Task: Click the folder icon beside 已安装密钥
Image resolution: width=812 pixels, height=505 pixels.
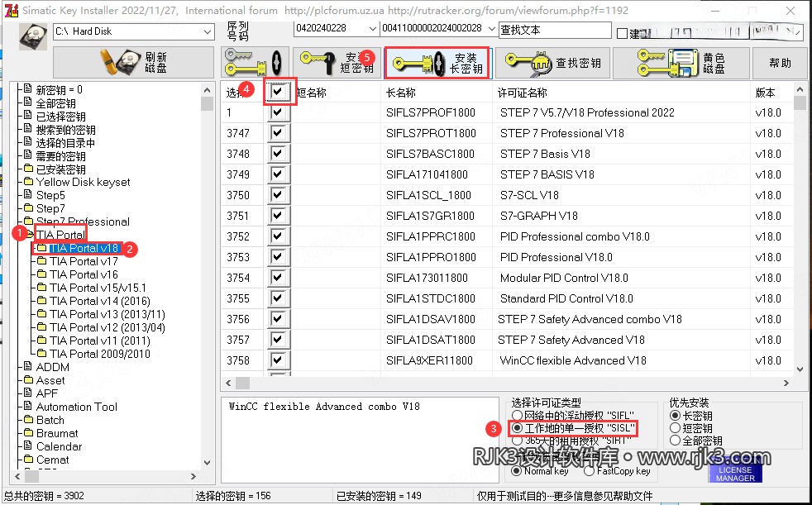Action: click(28, 169)
